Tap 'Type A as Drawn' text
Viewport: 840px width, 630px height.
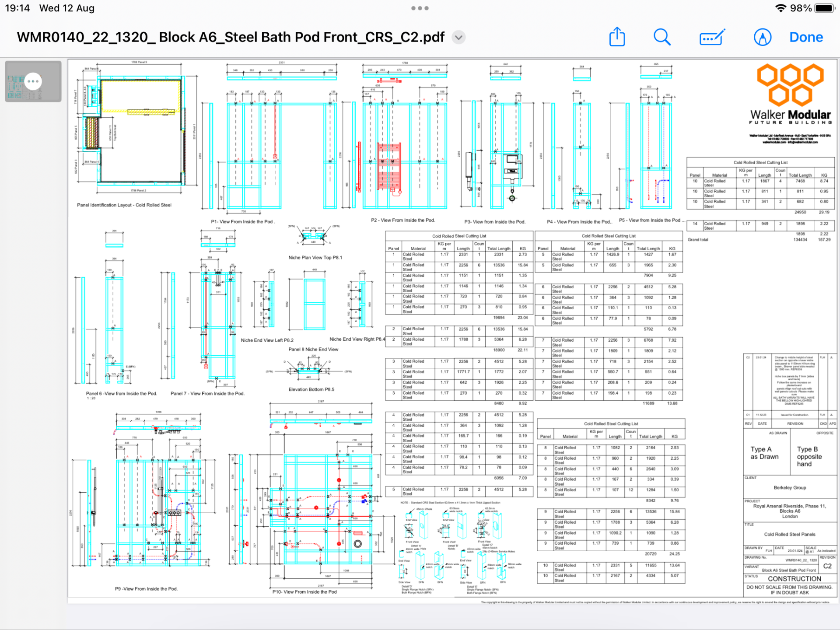pyautogui.click(x=764, y=453)
